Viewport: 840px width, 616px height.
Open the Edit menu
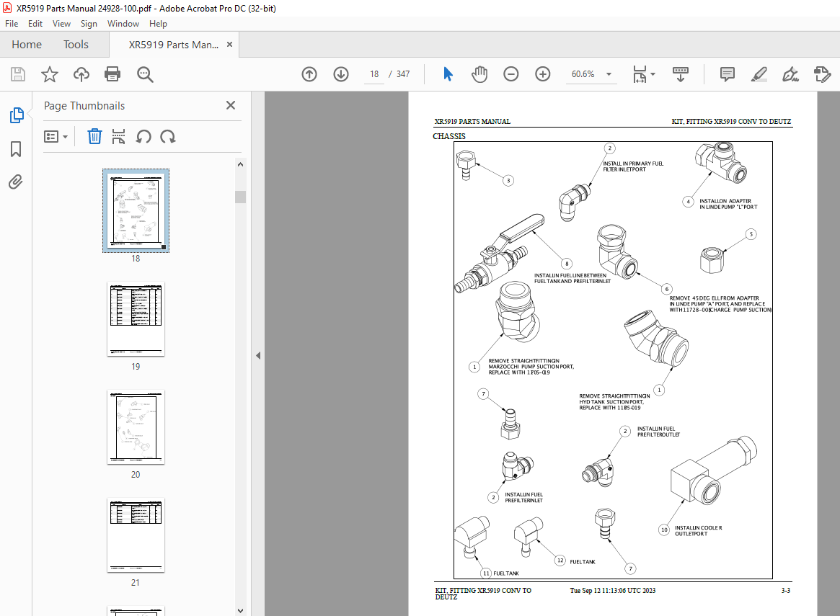pos(35,24)
